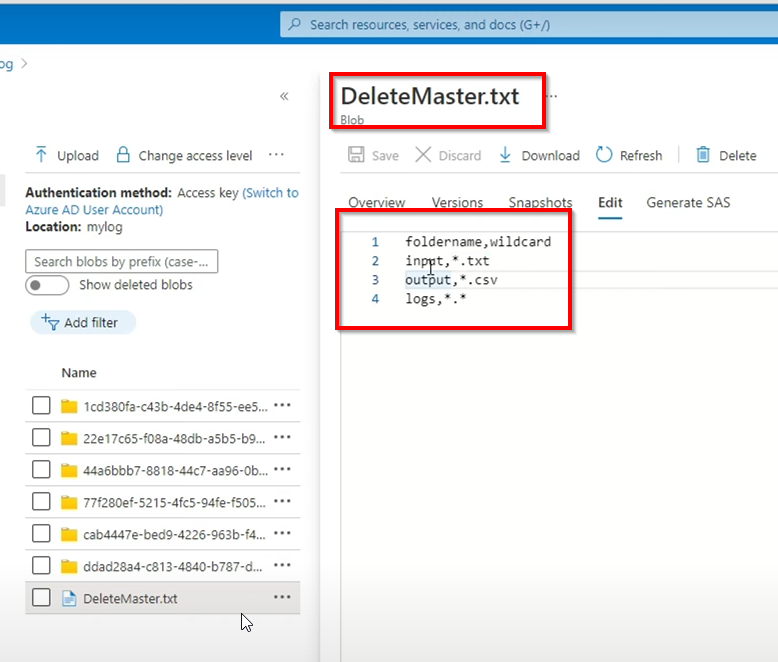
Task: Switch to the Snapshots tab
Action: [x=540, y=202]
